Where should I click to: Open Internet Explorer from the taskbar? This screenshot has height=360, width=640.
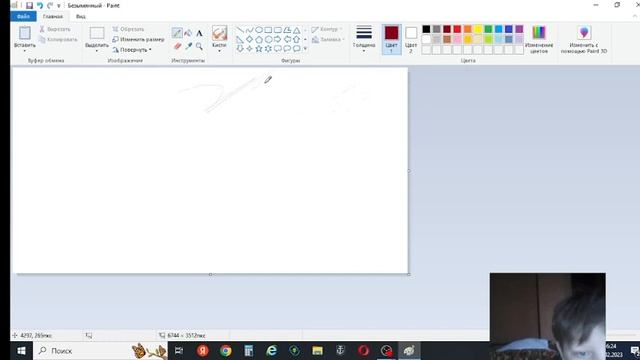point(271,351)
